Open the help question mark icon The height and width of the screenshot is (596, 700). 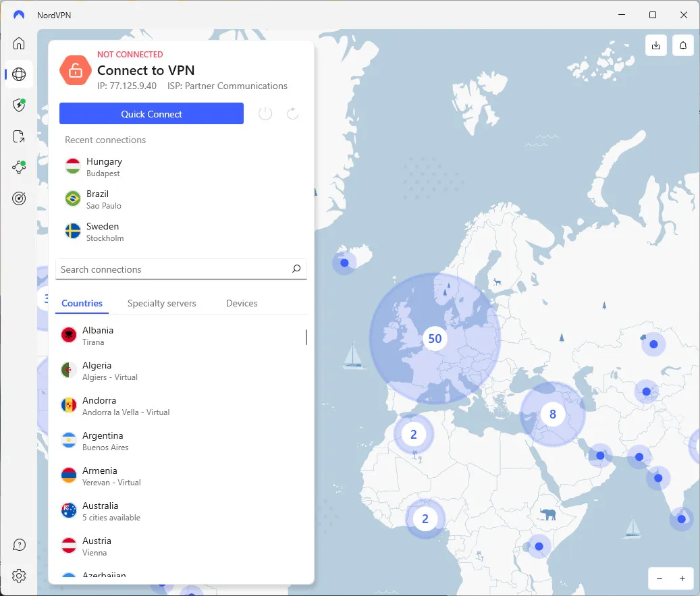tap(19, 545)
